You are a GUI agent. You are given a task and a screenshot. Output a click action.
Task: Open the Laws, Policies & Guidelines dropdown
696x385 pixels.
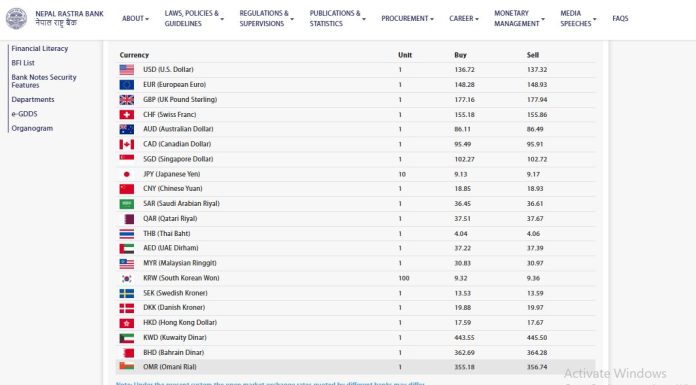click(194, 19)
